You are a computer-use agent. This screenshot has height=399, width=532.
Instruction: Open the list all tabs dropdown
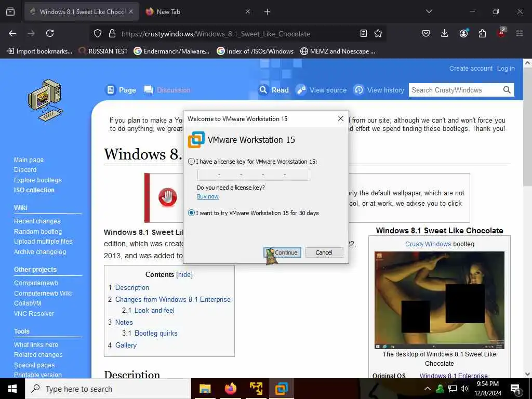tap(429, 11)
